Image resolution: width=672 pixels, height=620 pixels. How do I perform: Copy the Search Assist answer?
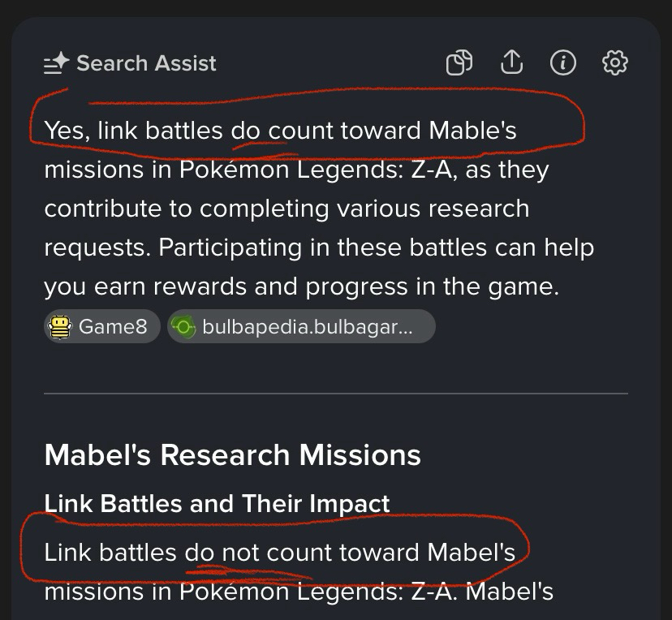pyautogui.click(x=459, y=62)
